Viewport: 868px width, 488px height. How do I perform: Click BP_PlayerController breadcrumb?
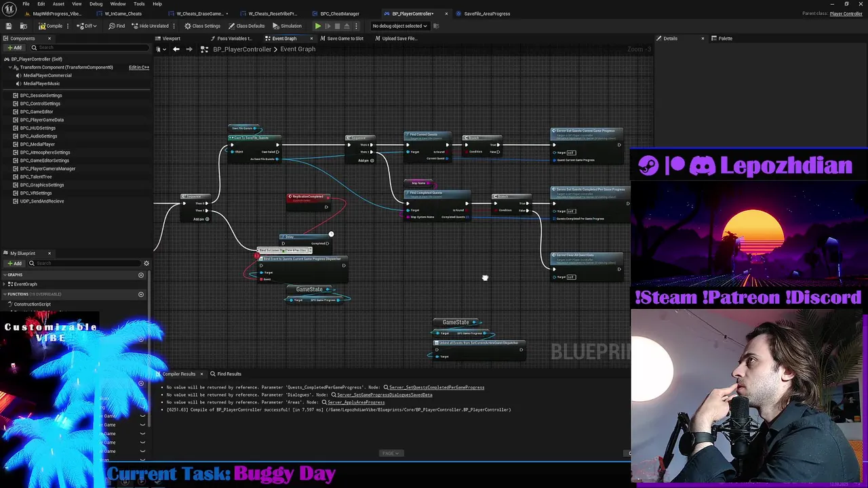(x=242, y=49)
